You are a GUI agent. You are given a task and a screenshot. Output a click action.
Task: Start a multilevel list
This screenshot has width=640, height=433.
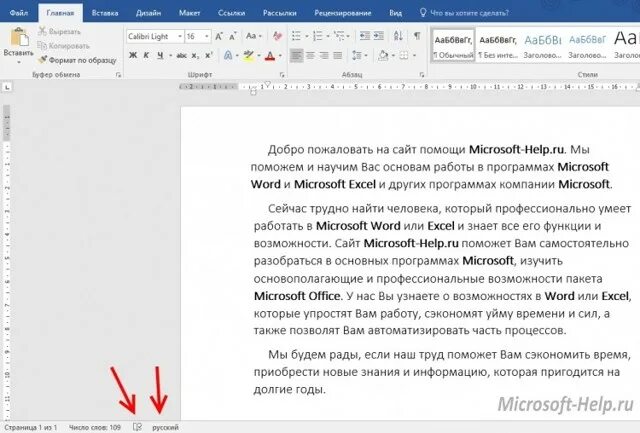(339, 36)
